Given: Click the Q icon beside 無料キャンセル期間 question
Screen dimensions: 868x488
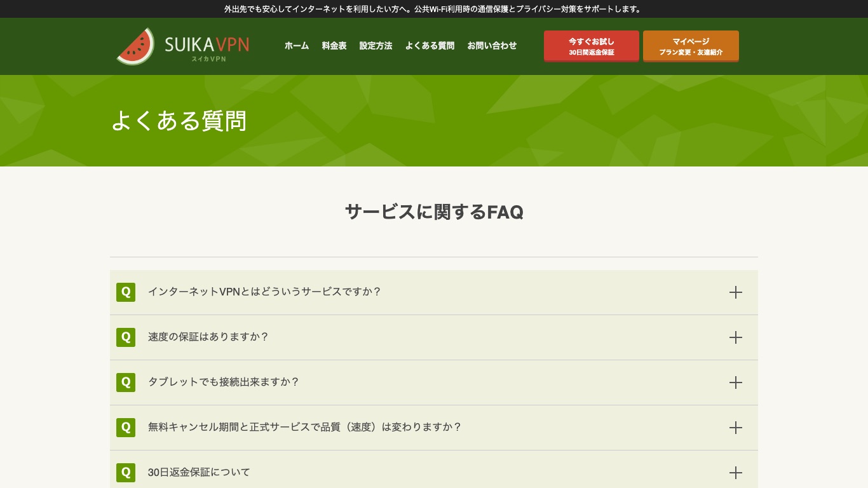Looking at the screenshot, I should [126, 428].
